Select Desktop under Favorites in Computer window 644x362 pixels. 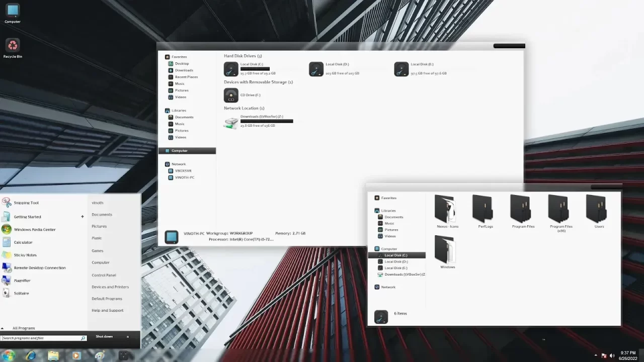tap(179, 63)
